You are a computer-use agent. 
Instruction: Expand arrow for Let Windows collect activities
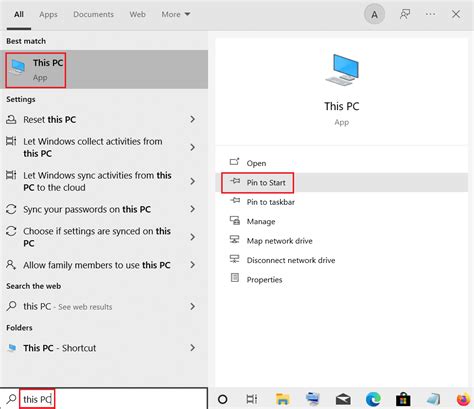[192, 147]
